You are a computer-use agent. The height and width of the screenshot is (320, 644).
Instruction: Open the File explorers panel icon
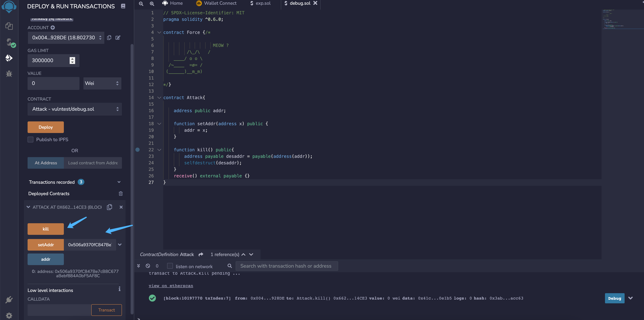point(9,26)
